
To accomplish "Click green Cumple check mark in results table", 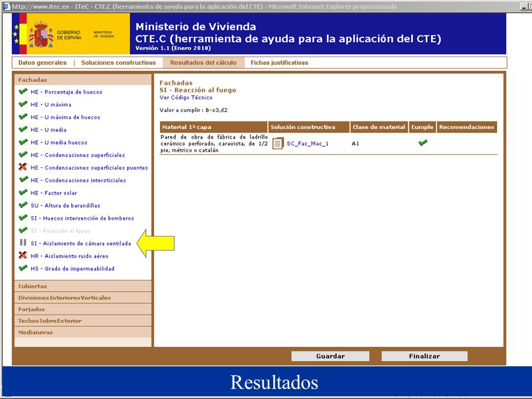I will (423, 143).
